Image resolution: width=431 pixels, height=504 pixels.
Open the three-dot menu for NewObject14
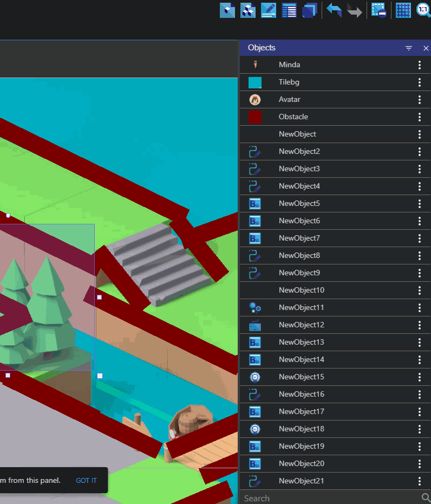[x=420, y=360]
